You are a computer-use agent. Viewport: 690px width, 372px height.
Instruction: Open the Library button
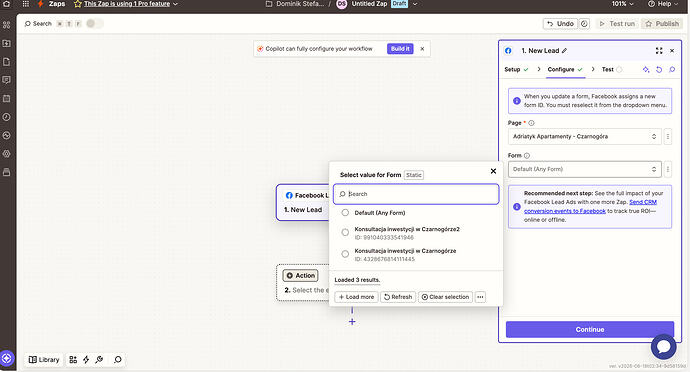[44, 360]
